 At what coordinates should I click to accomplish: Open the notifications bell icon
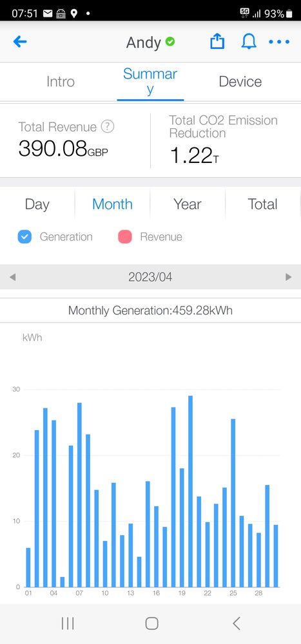249,41
